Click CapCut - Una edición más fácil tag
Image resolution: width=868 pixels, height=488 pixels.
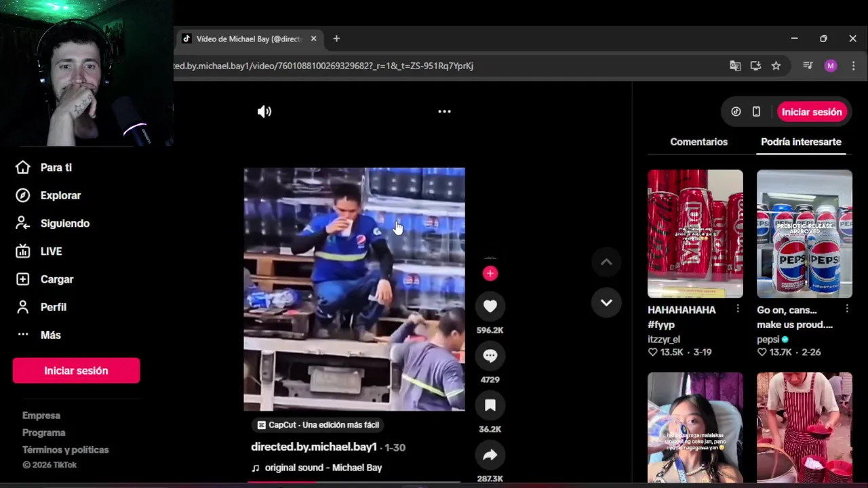click(318, 425)
